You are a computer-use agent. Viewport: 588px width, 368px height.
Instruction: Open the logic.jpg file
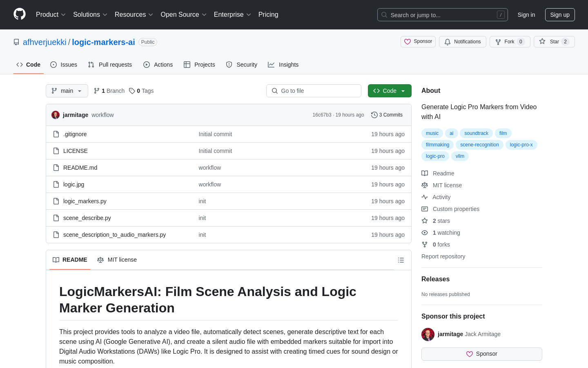(73, 184)
